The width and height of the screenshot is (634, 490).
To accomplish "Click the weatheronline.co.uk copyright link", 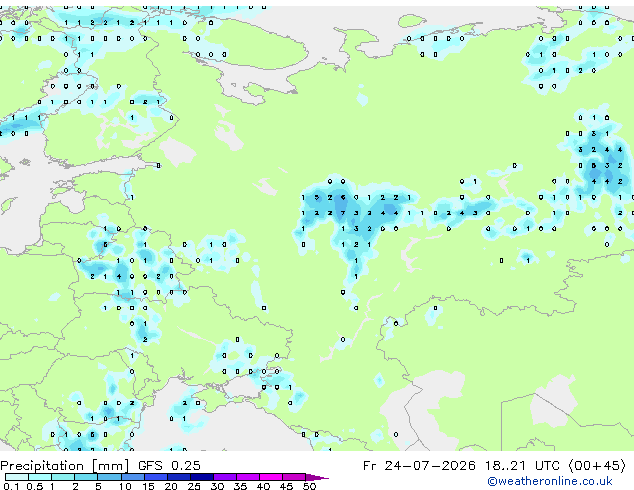I will [550, 481].
